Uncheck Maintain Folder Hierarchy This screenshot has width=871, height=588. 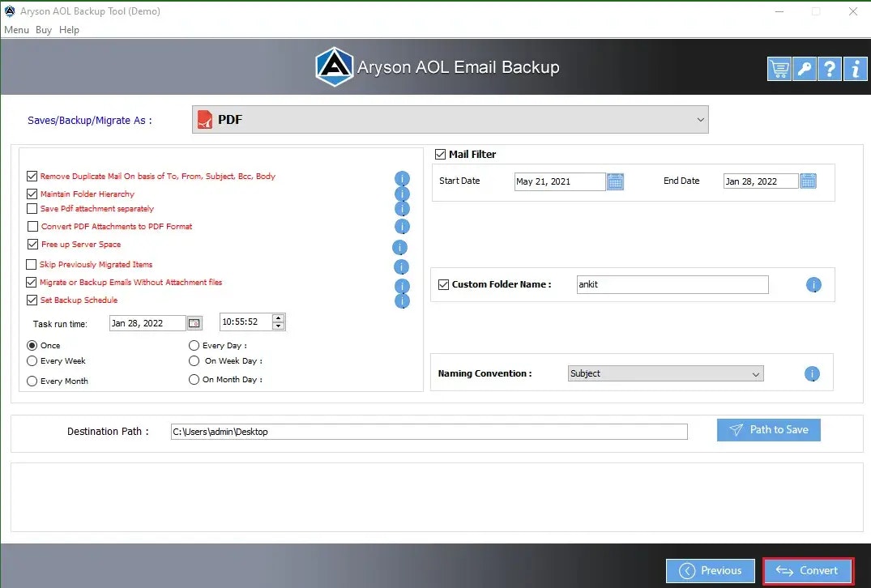[32, 194]
